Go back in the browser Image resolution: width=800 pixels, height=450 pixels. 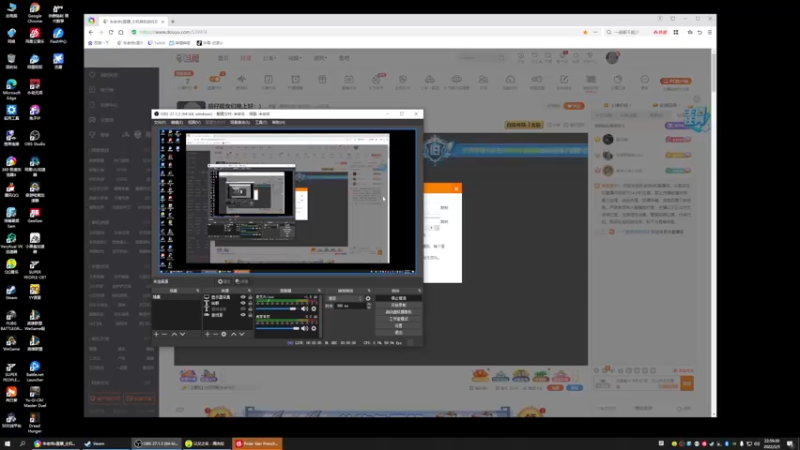[x=91, y=32]
